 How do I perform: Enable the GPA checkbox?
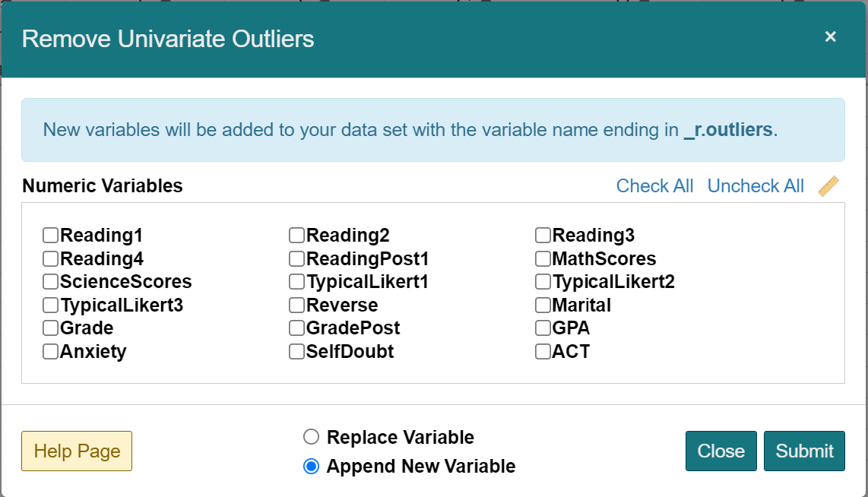[542, 328]
